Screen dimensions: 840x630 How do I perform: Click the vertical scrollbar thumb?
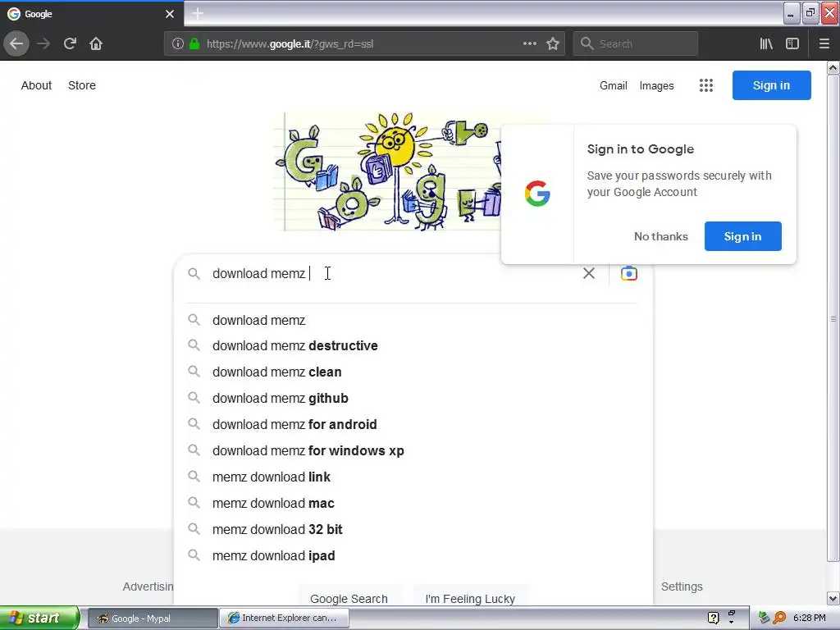tap(833, 319)
